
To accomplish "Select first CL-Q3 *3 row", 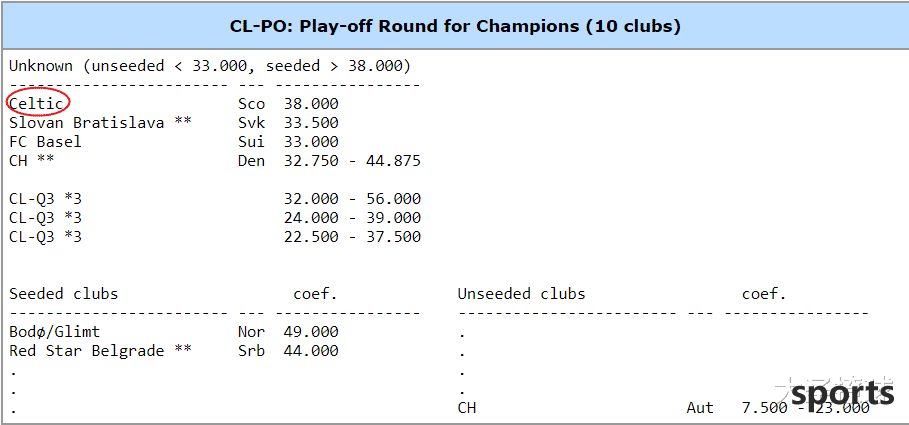I will pos(214,199).
